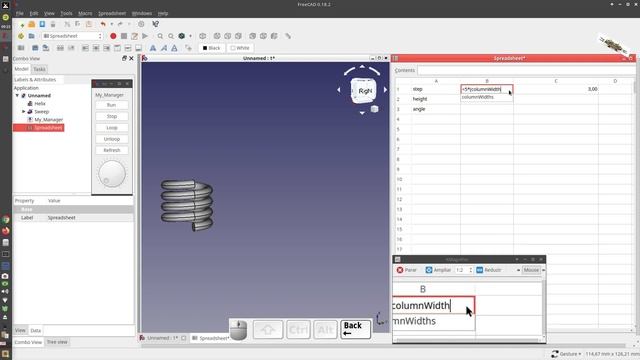640x360 pixels.
Task: Open the Spreadsheet menu
Action: pyautogui.click(x=112, y=13)
